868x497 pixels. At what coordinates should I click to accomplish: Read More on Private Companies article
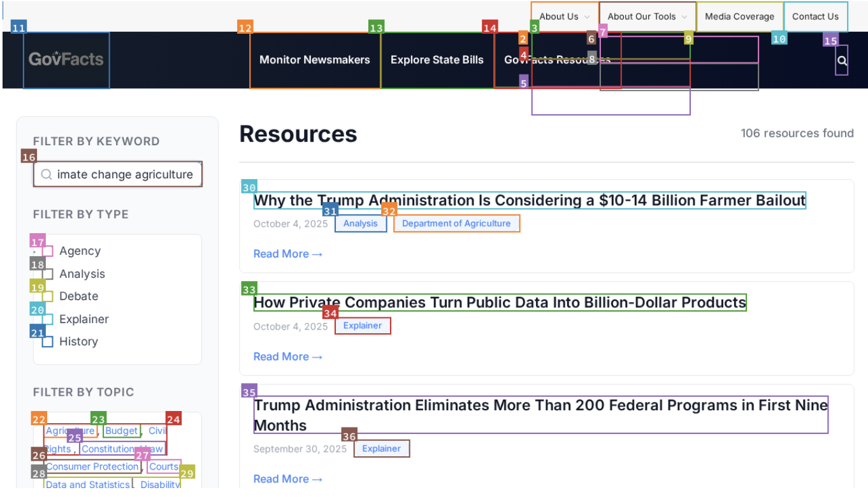(288, 357)
